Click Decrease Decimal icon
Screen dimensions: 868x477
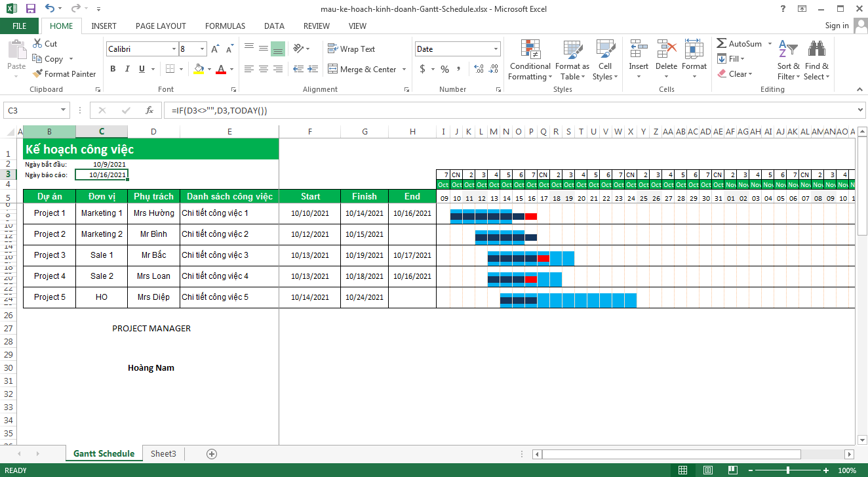(494, 69)
